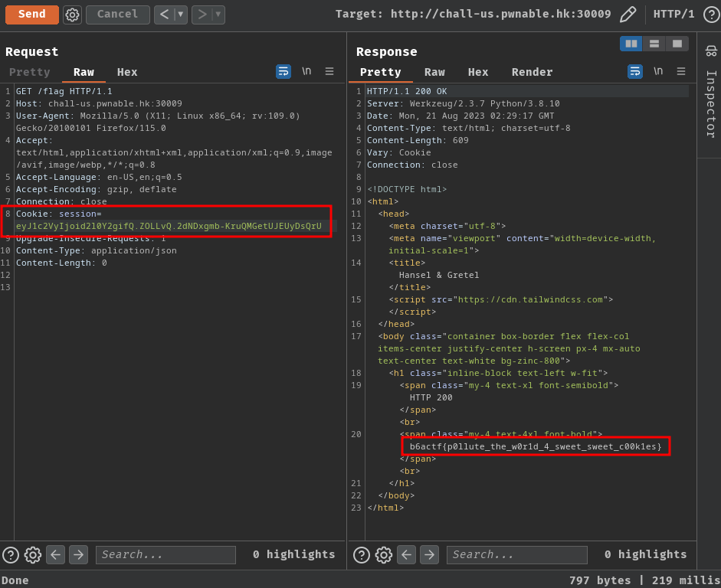Open help icon in top toolbar
The width and height of the screenshot is (721, 588).
tap(712, 15)
